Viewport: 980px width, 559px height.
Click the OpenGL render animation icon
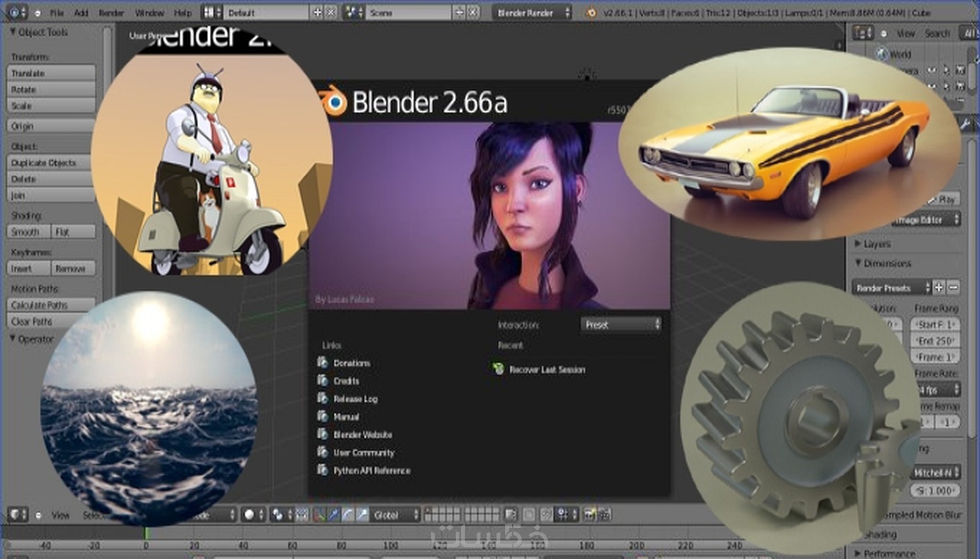pyautogui.click(x=604, y=514)
